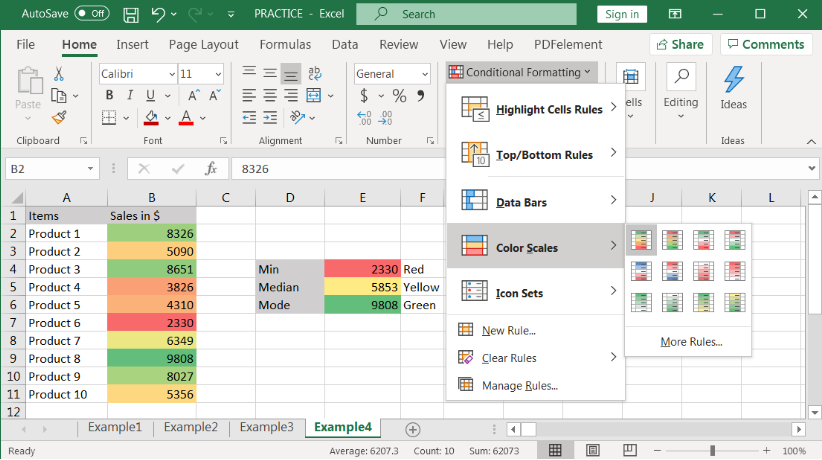Screen dimensions: 822x460
Task: Click Merge and Center icon
Action: pyautogui.click(x=313, y=95)
